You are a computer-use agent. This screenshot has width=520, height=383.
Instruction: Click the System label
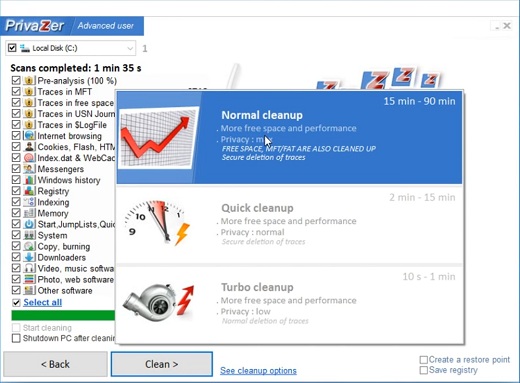52,235
